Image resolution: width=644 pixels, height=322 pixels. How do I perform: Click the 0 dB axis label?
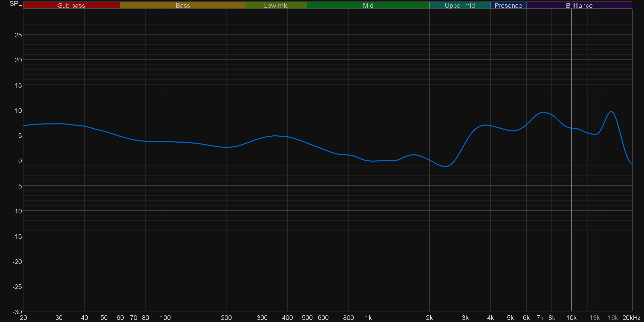coord(20,161)
